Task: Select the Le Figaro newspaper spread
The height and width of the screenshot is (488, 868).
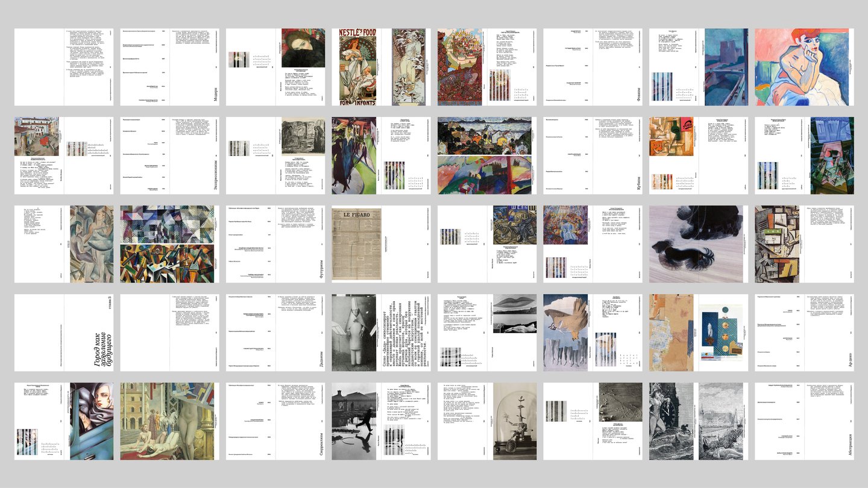Action: point(381,244)
